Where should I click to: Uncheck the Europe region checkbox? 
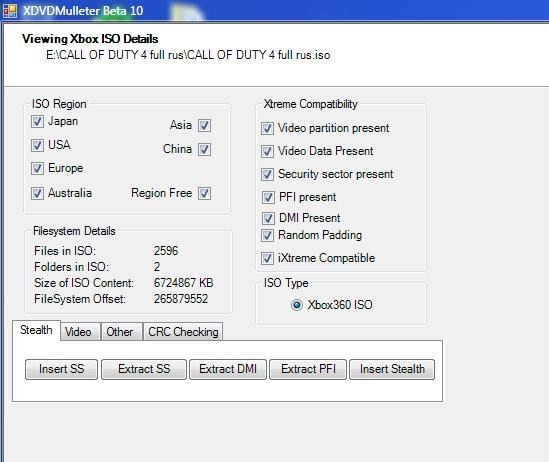coord(37,168)
